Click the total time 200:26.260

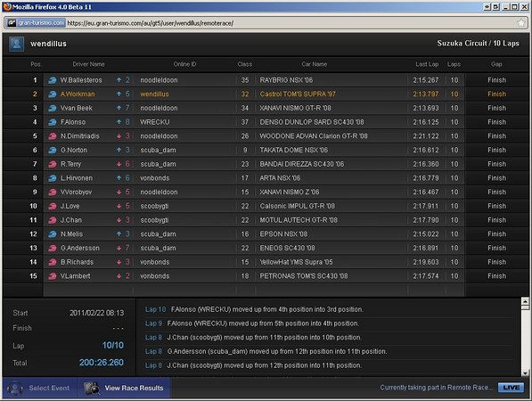(x=101, y=363)
